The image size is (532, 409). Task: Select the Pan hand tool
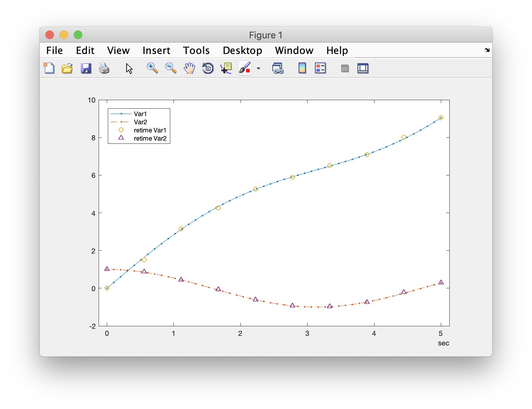189,68
